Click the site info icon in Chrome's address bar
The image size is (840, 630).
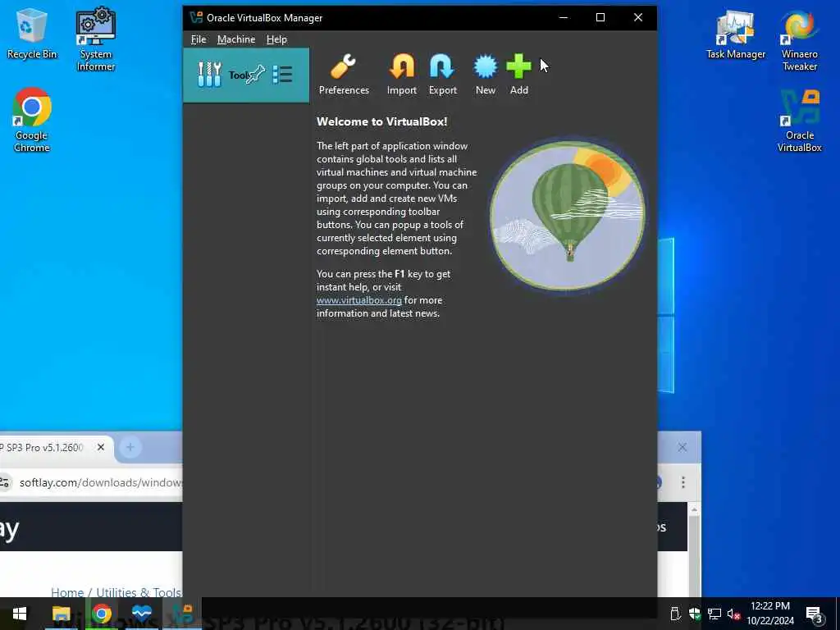pyautogui.click(x=4, y=482)
